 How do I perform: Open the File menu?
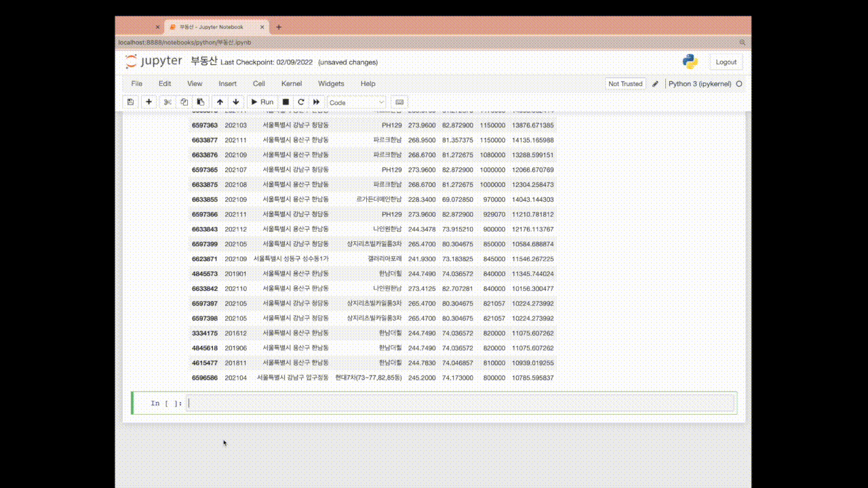(137, 83)
